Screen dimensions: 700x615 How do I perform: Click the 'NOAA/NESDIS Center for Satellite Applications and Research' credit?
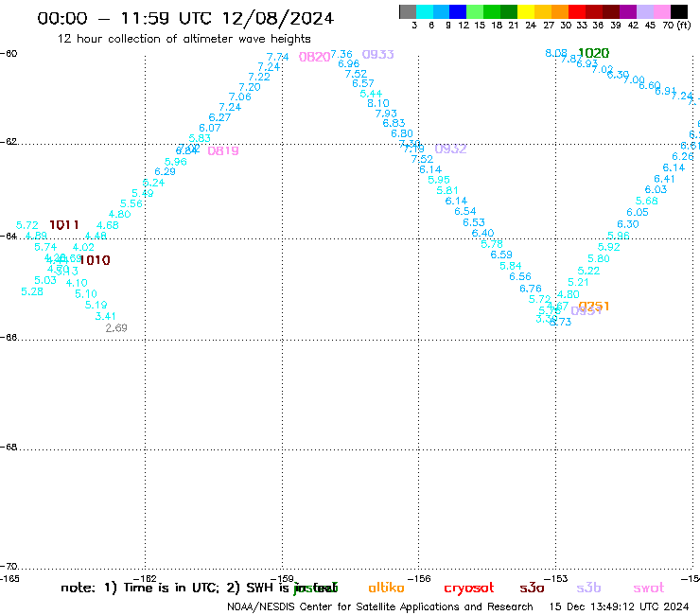click(380, 607)
